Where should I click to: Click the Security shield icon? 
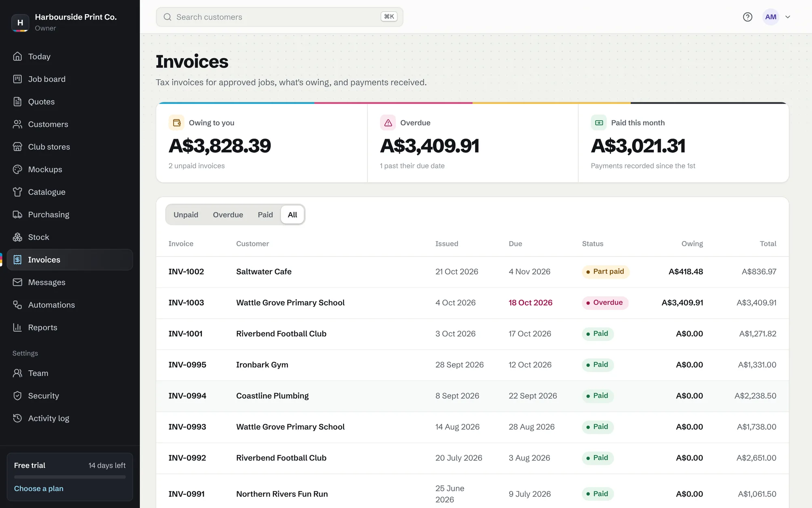click(17, 396)
